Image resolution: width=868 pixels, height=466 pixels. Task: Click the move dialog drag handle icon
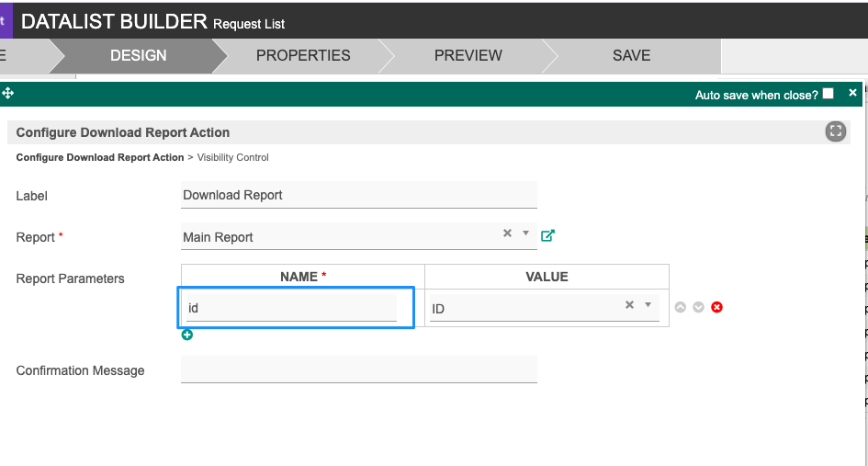8,94
